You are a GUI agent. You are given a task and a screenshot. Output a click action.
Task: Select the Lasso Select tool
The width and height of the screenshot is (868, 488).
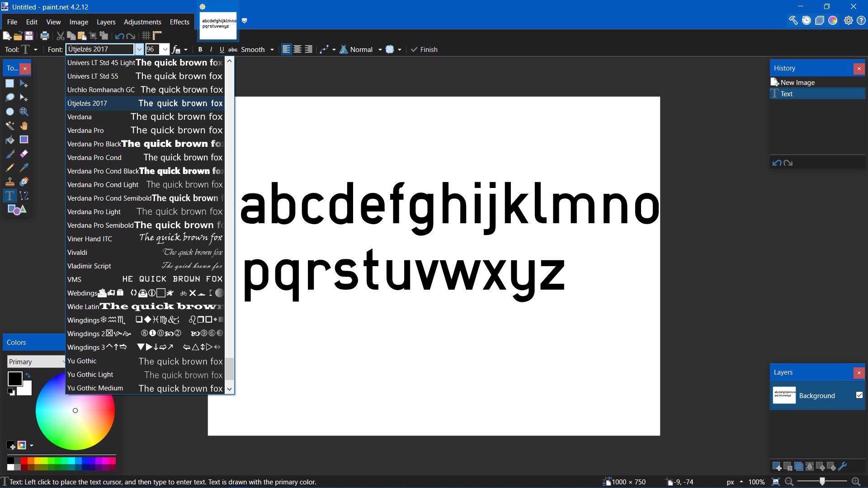tap(9, 98)
